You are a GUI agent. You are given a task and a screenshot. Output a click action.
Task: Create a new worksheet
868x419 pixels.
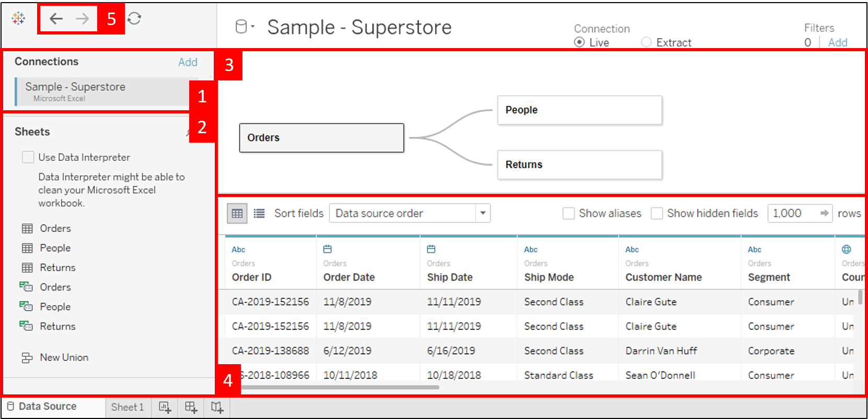point(165,407)
